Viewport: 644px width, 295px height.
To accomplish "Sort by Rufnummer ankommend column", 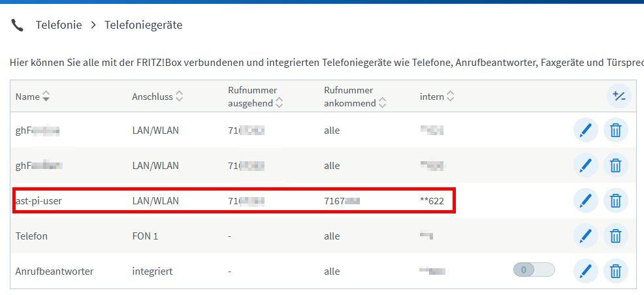I will 355,97.
